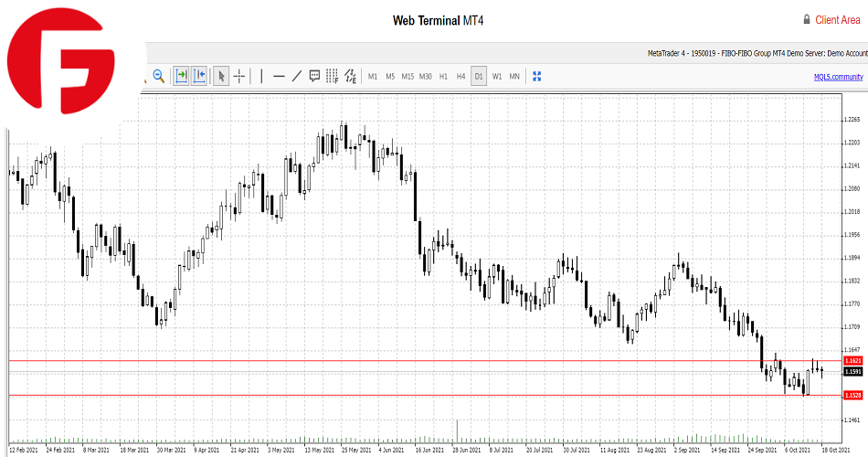Select the trendline drawing tool
Screen dimensions: 868x457
click(297, 77)
